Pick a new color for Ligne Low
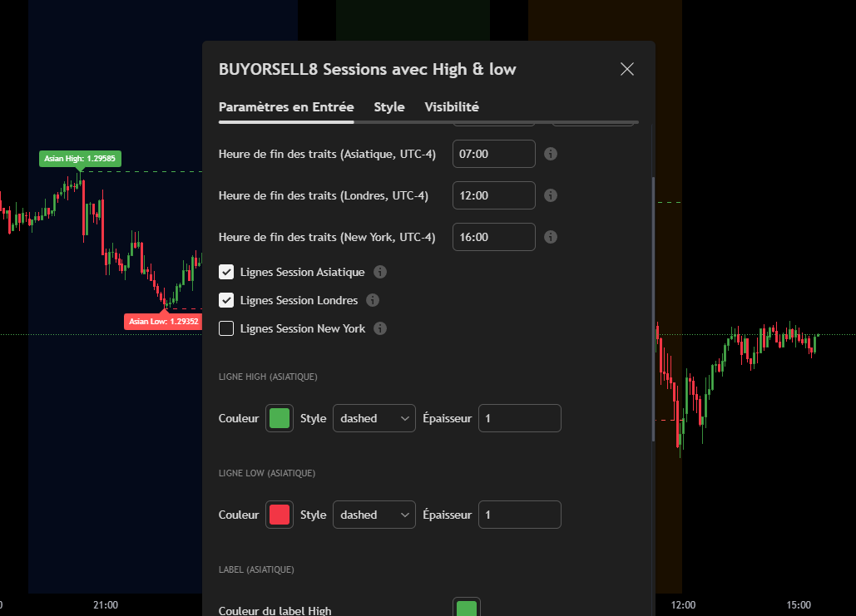Screen dimensions: 856x616 [279, 515]
